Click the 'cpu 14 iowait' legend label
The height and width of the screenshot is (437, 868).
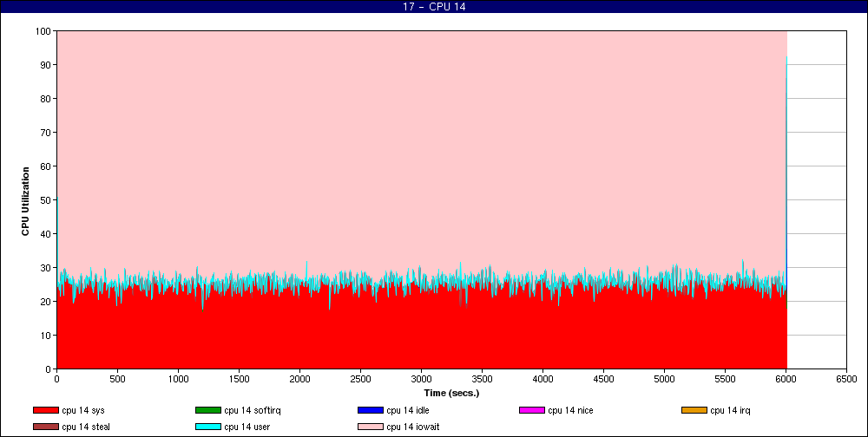click(413, 427)
